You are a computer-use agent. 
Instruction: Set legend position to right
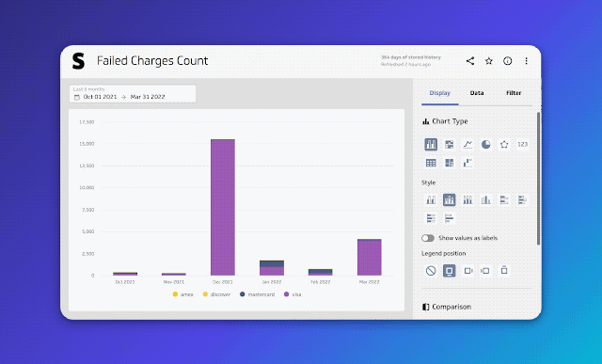click(x=467, y=271)
